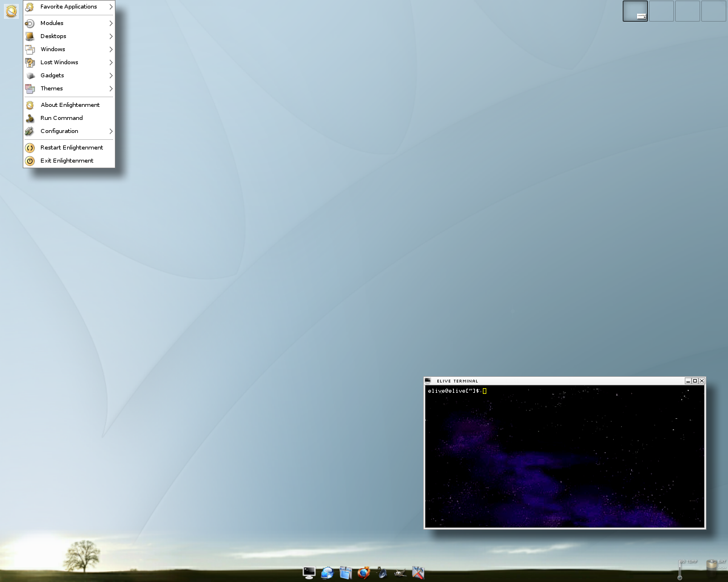Open the network globe icon in the dock
Screen dimensions: 728x582
point(327,572)
